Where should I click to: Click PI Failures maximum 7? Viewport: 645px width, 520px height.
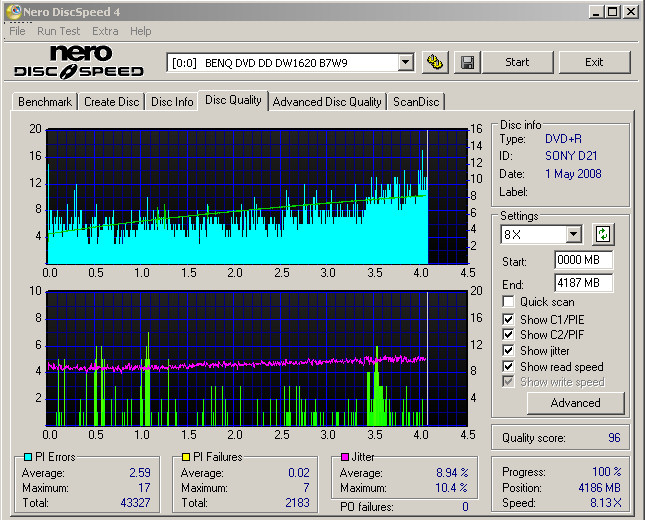click(306, 488)
